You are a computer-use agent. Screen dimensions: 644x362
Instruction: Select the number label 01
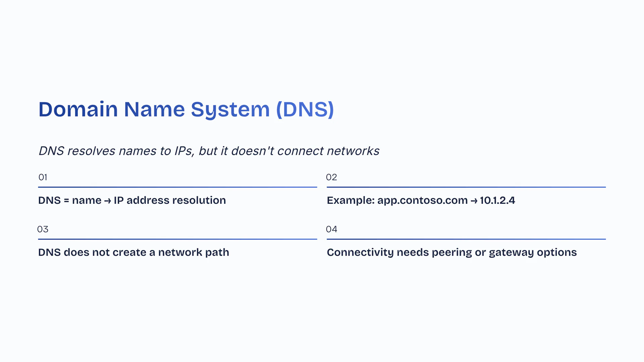point(43,177)
